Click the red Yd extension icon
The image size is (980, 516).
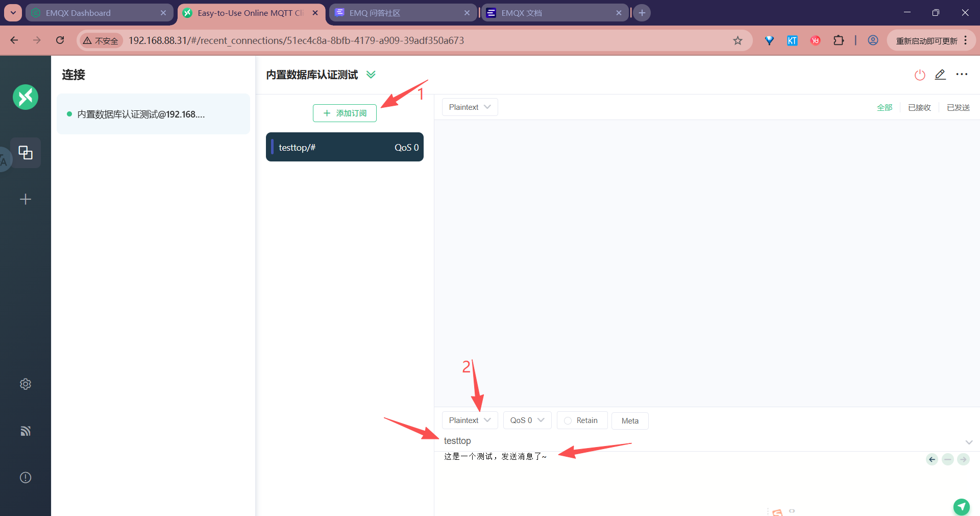815,40
